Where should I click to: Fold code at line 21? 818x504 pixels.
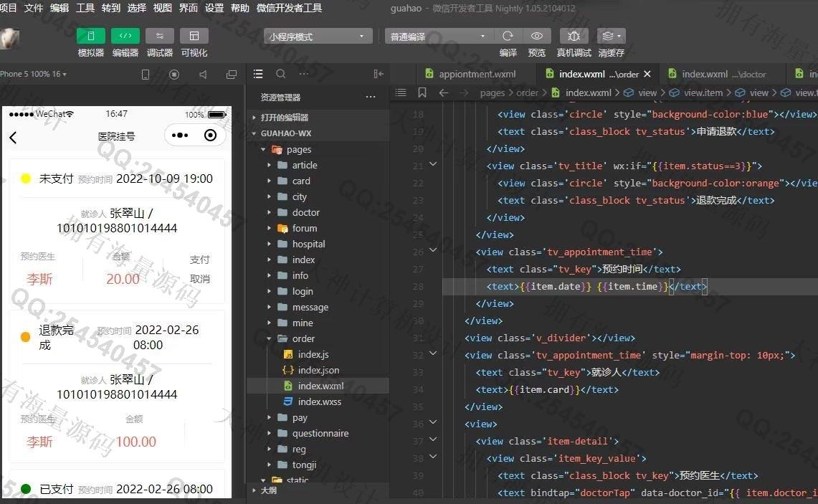pyautogui.click(x=433, y=164)
